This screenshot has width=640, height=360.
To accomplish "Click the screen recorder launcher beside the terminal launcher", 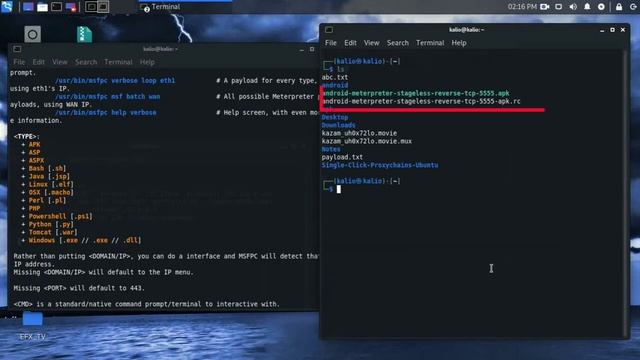I will (x=71, y=7).
